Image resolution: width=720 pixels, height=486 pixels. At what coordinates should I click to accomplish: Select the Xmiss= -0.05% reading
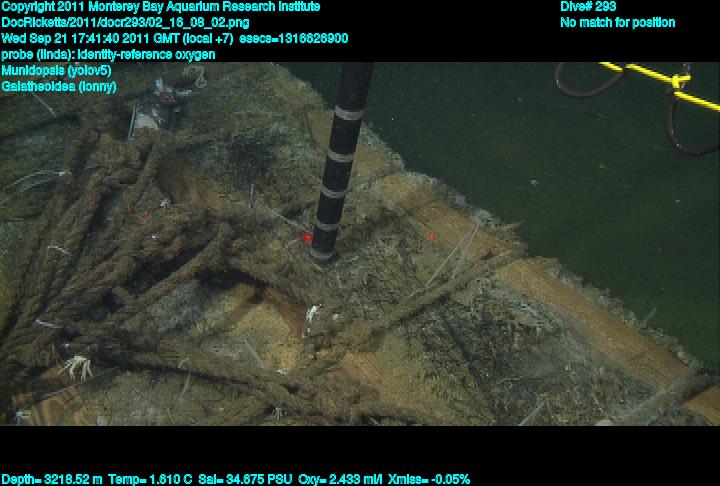click(429, 480)
